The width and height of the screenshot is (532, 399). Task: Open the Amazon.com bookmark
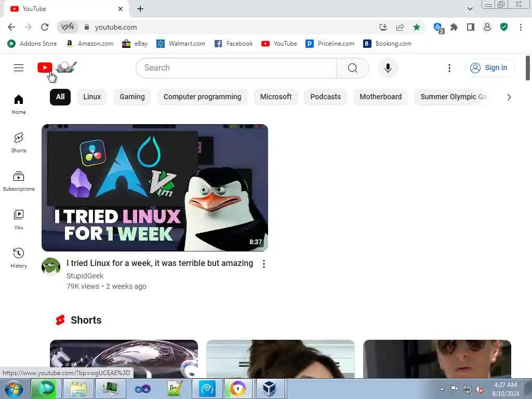coord(89,44)
